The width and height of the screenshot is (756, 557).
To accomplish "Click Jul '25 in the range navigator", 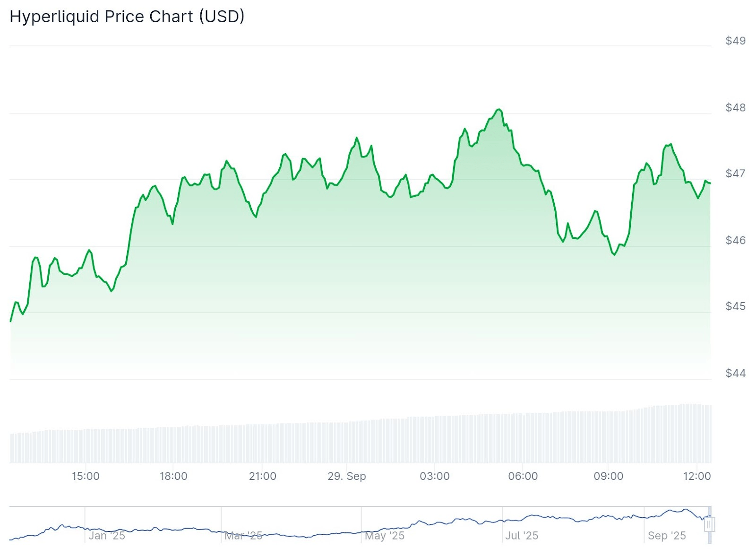I will tap(522, 536).
